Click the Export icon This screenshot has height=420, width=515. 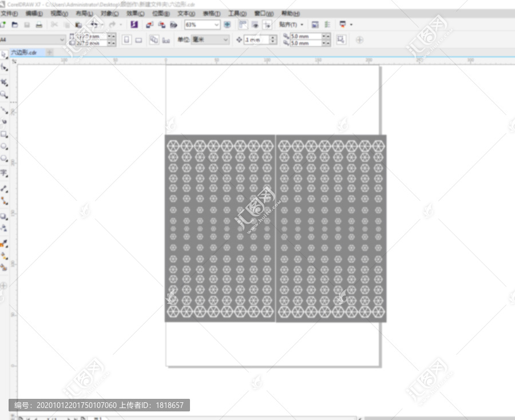pos(161,25)
